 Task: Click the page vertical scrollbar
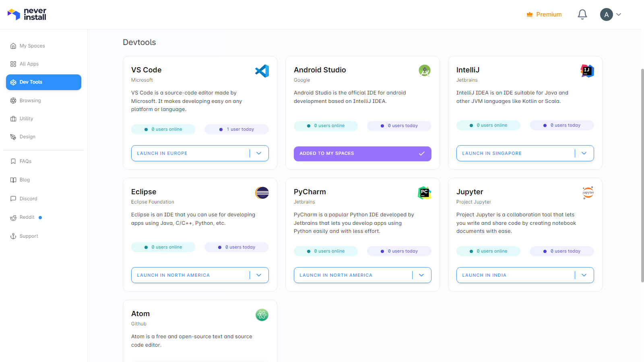pos(642,175)
